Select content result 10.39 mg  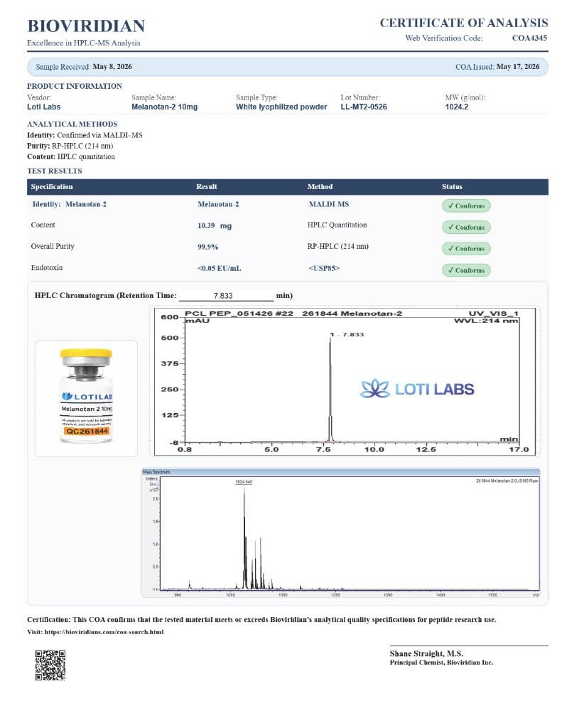(x=215, y=225)
